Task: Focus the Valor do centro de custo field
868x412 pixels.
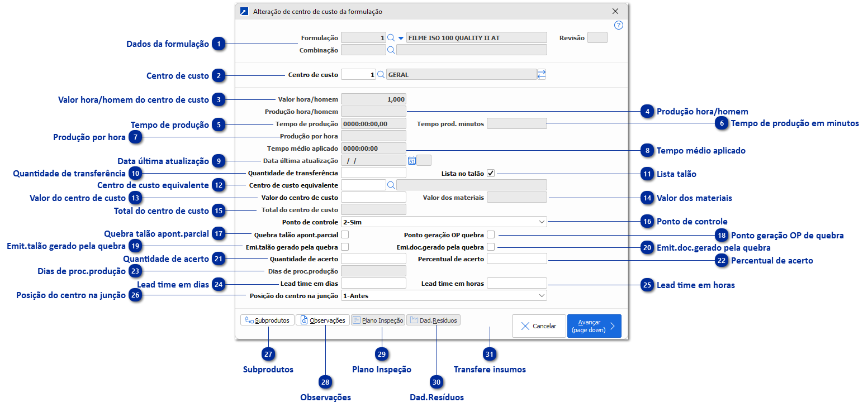Action: tap(373, 197)
